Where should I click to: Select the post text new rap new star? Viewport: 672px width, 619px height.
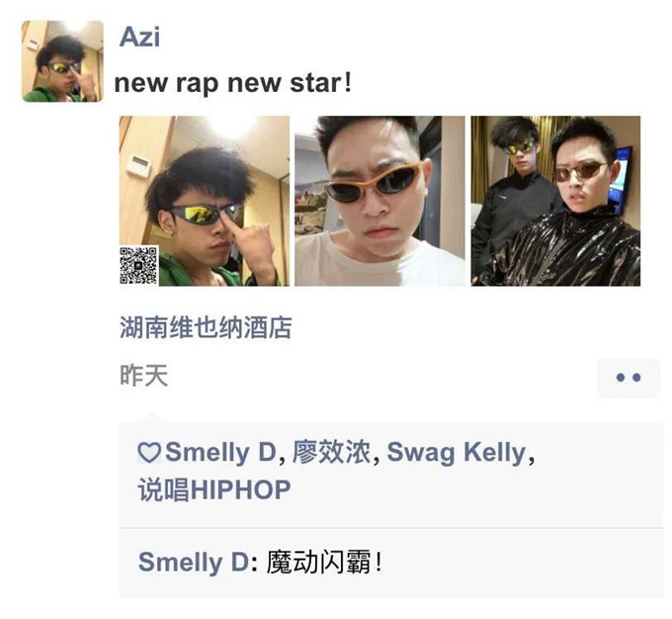(233, 83)
